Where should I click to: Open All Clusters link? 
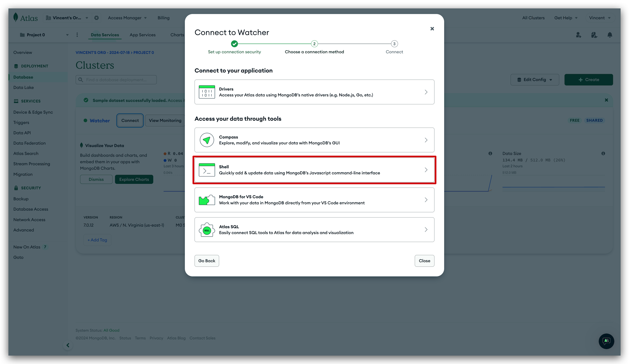click(x=533, y=18)
